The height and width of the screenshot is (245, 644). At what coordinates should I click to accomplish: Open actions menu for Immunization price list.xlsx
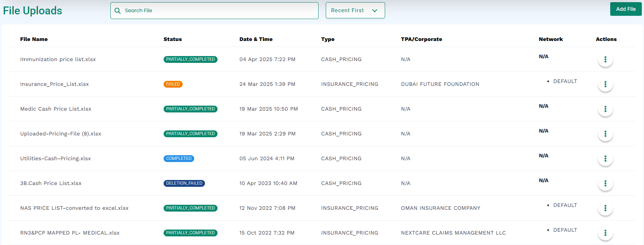(x=605, y=59)
